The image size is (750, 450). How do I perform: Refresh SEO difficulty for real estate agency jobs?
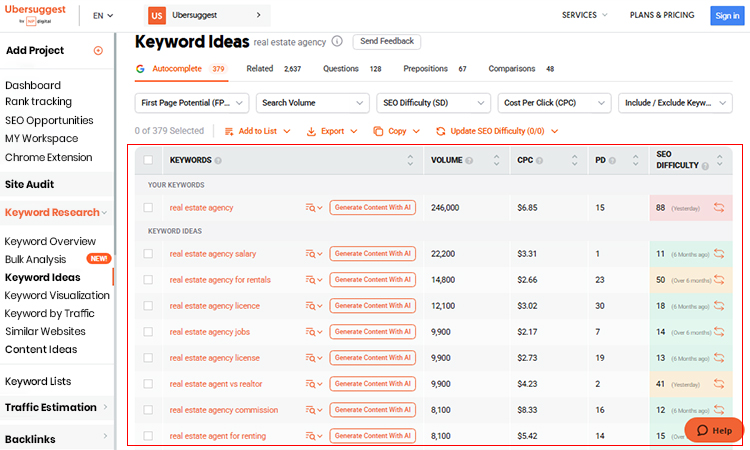tap(719, 332)
